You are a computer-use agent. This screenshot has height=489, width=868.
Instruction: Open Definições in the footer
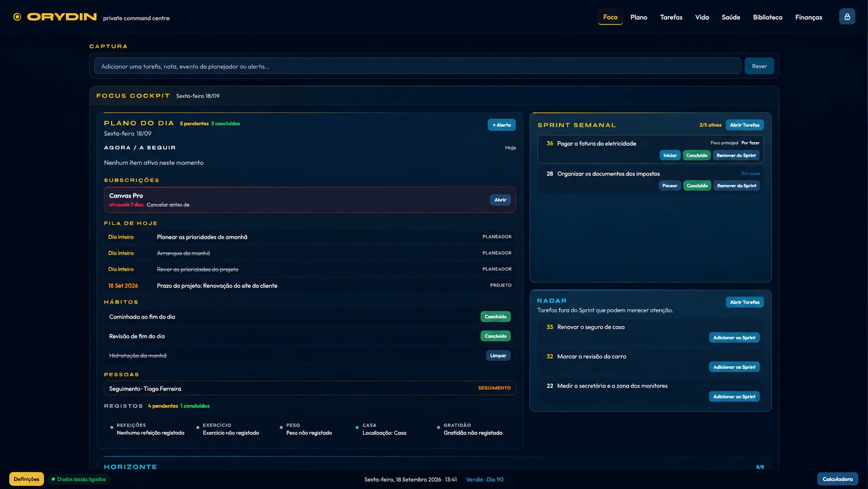[x=26, y=479]
